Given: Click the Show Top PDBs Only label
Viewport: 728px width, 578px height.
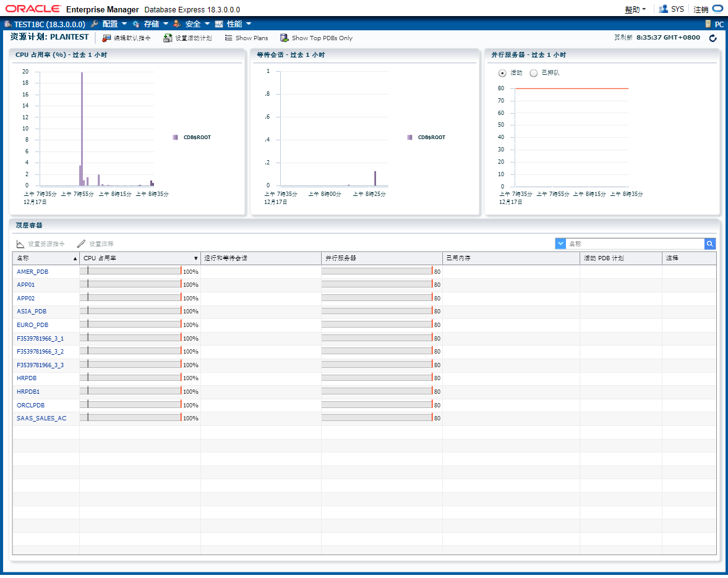Looking at the screenshot, I should [322, 38].
